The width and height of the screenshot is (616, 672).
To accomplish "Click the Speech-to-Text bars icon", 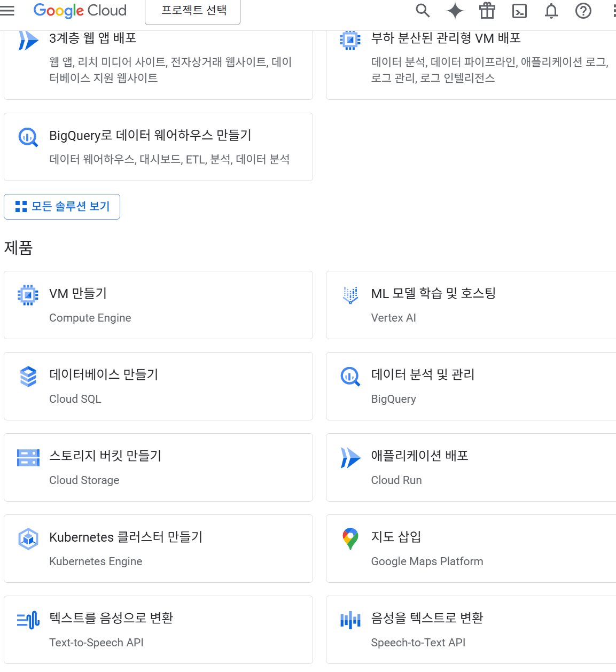I will (x=350, y=620).
